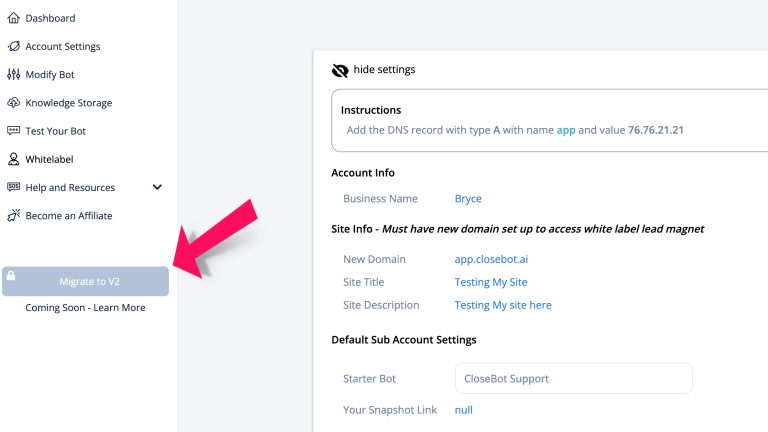768x432 pixels.
Task: Edit the app.closebot.ai New Domain value
Action: coord(491,259)
